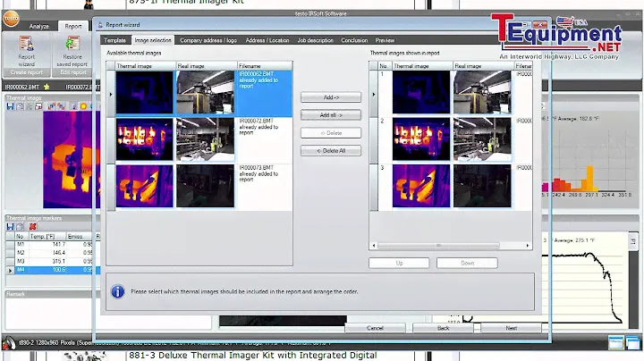
Task: Open the Company address / logo tab
Action: tap(210, 40)
